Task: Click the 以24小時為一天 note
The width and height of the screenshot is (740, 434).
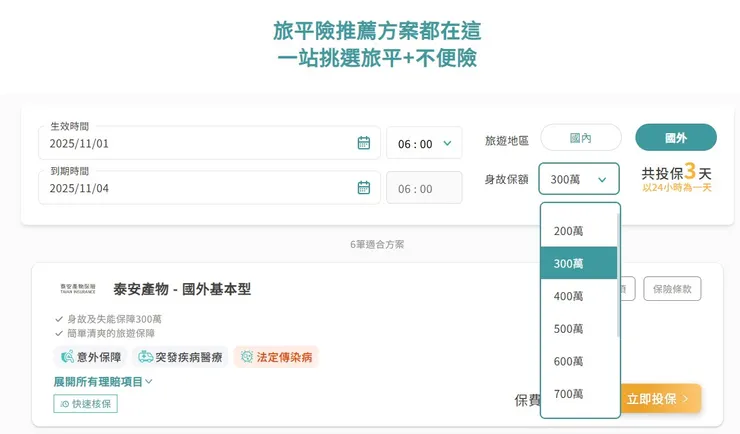Action: [677, 188]
